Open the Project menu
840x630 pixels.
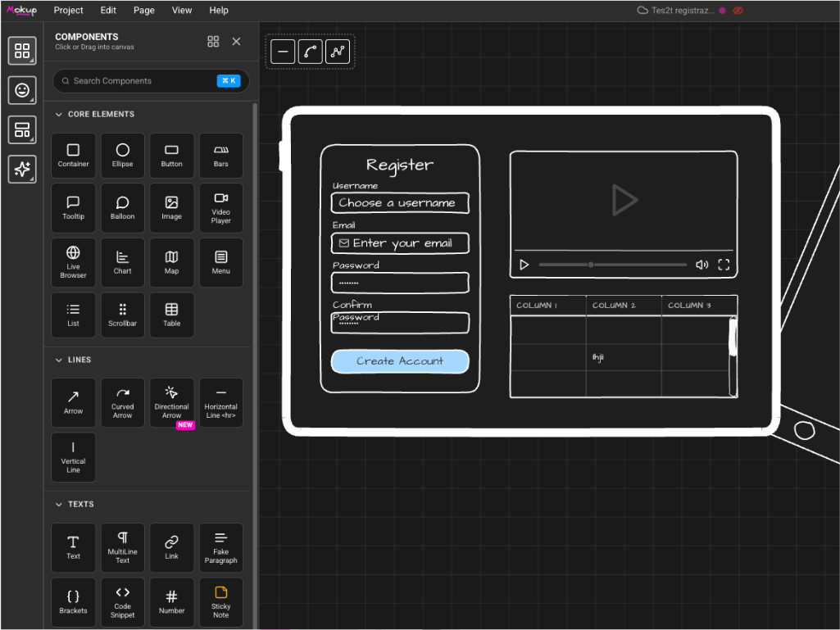click(68, 10)
